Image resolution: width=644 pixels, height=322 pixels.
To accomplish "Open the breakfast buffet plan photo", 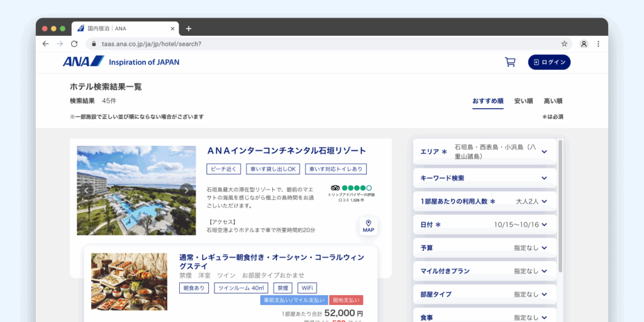I will coord(129,281).
